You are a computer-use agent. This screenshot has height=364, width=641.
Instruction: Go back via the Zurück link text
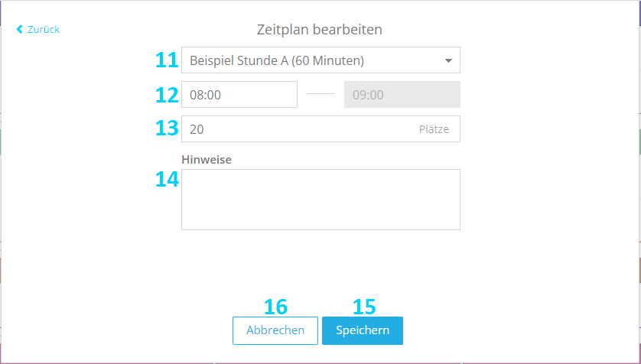click(44, 29)
